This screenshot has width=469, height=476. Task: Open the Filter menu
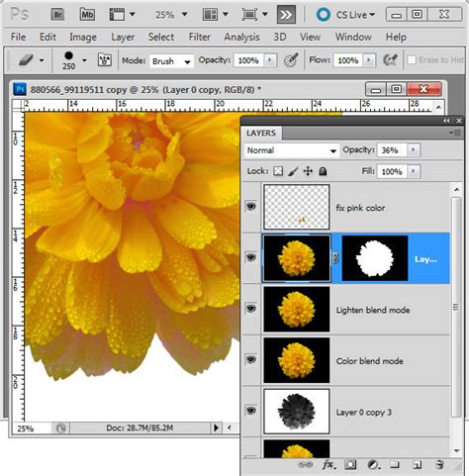[x=199, y=37]
